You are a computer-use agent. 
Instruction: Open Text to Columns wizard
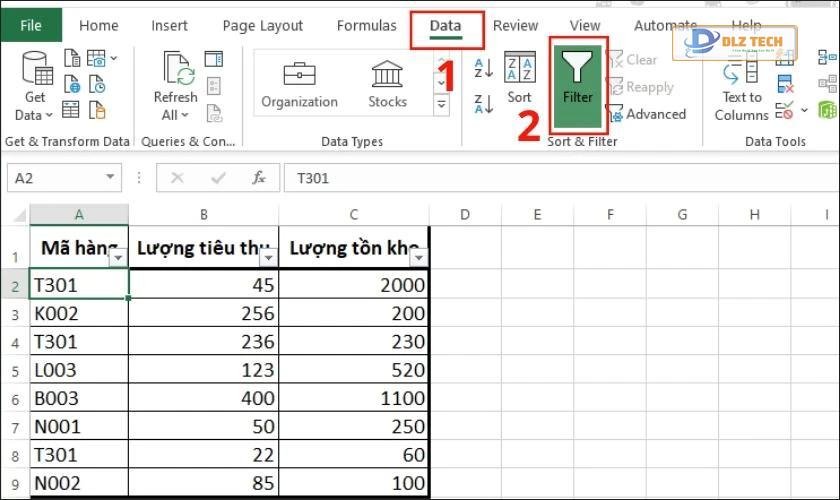(741, 88)
